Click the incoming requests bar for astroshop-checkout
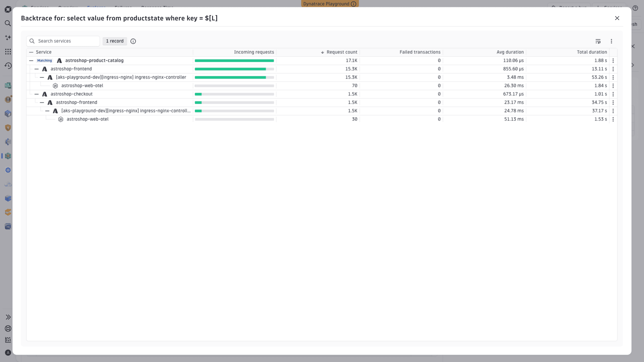The height and width of the screenshot is (362, 644). click(234, 94)
